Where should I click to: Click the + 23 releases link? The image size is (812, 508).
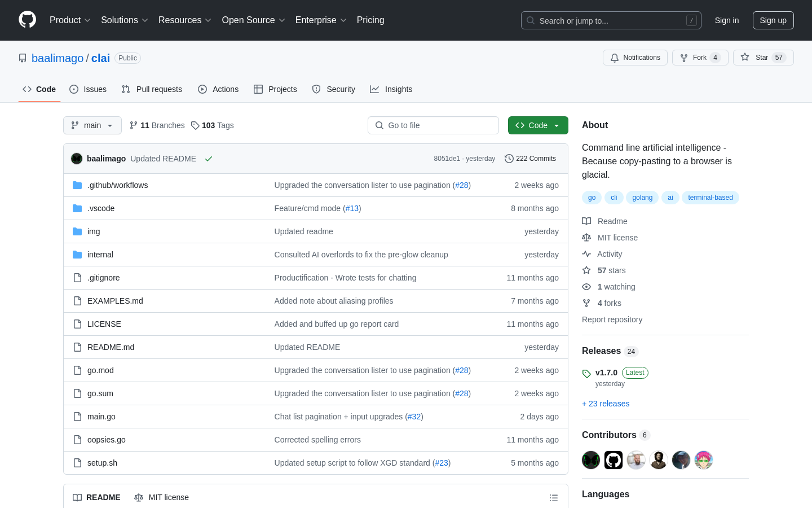[606, 404]
